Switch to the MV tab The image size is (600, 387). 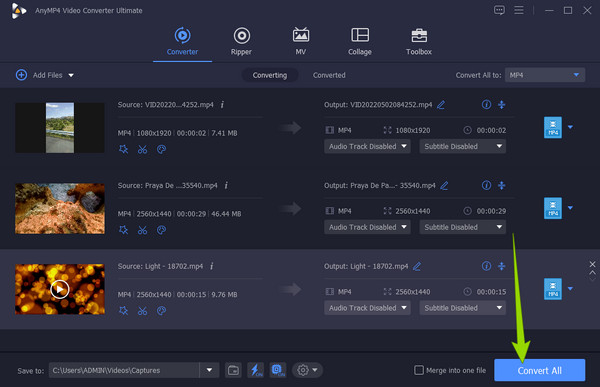point(301,42)
